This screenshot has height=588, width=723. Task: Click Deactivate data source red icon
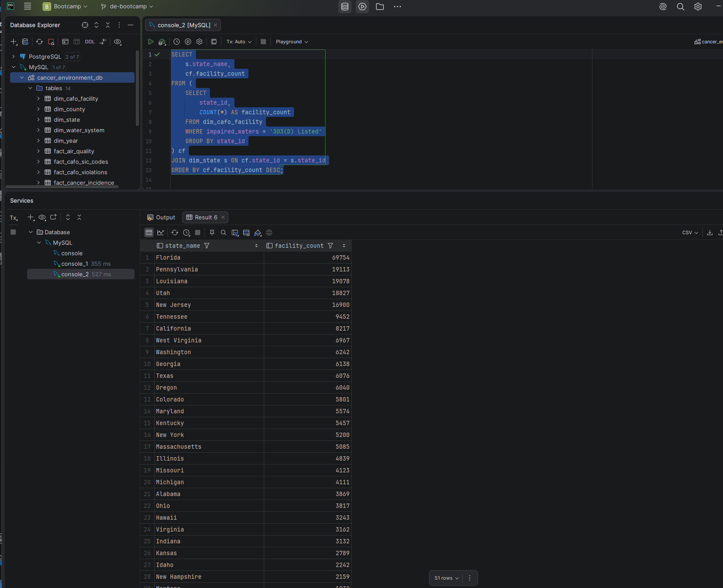point(51,42)
